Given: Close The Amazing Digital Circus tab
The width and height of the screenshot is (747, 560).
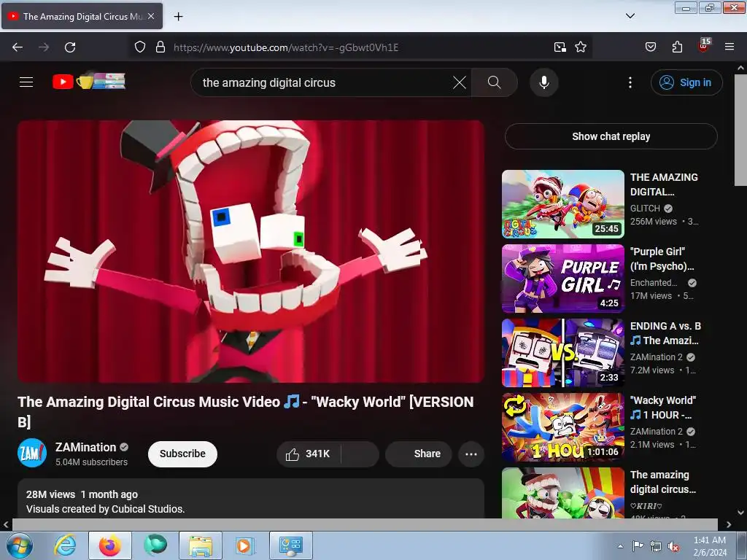Looking at the screenshot, I should coord(151,16).
